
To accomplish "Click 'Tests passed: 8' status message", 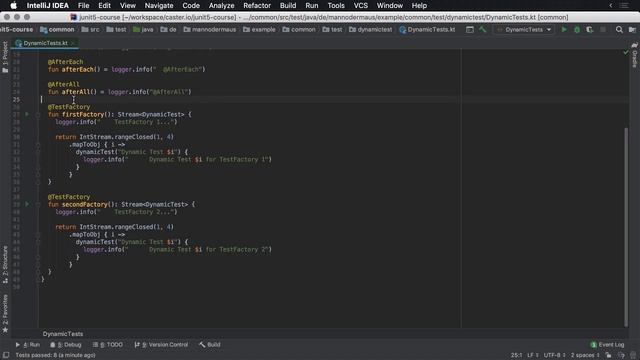I will click(56, 356).
